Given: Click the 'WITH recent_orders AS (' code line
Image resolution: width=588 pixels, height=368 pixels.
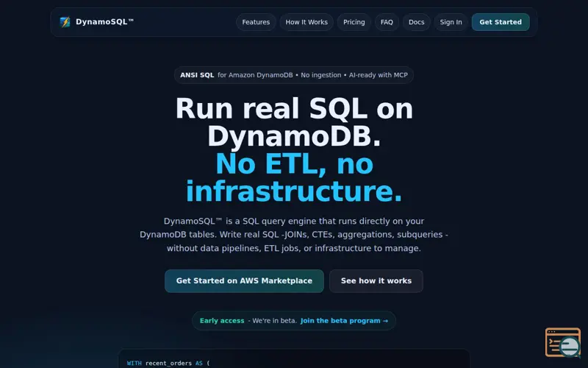Looking at the screenshot, I should (168, 363).
